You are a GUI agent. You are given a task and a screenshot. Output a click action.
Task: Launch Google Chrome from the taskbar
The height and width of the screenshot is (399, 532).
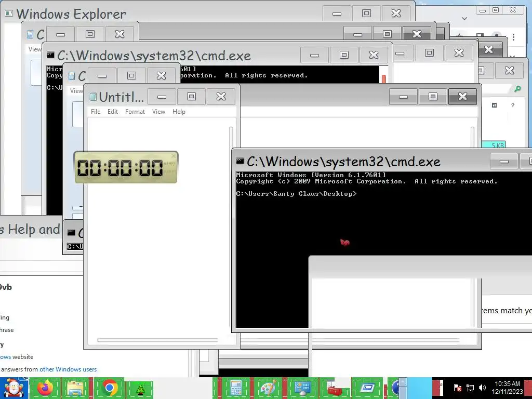[x=109, y=388]
